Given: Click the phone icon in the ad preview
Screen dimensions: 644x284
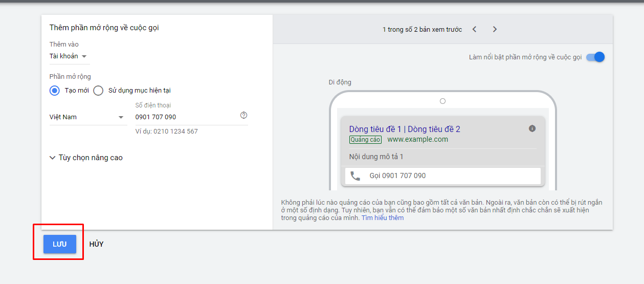Looking at the screenshot, I should pyautogui.click(x=355, y=176).
